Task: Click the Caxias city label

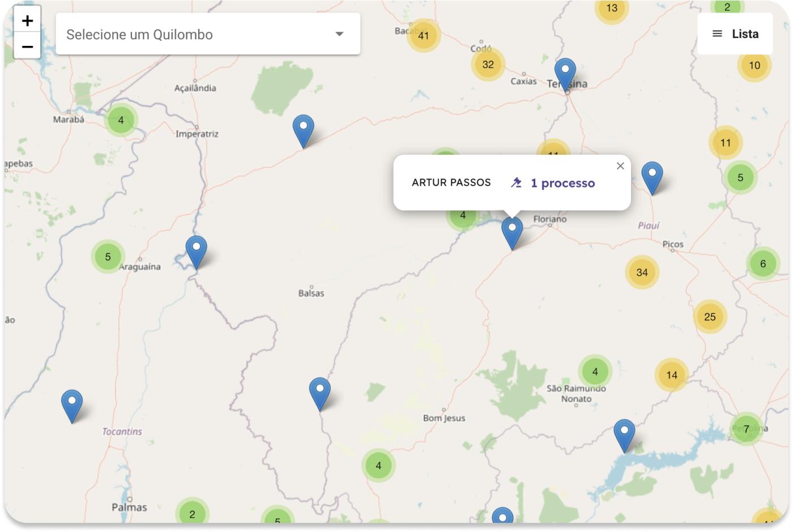Action: click(x=523, y=81)
